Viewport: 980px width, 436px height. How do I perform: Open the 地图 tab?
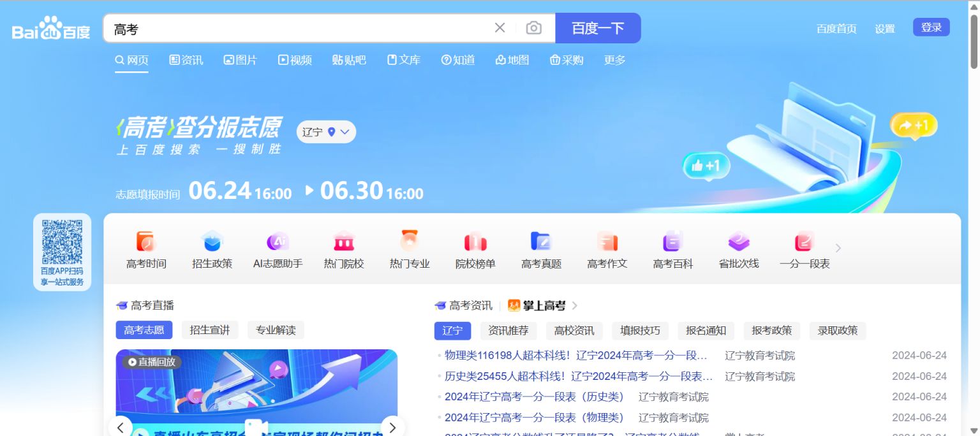512,60
